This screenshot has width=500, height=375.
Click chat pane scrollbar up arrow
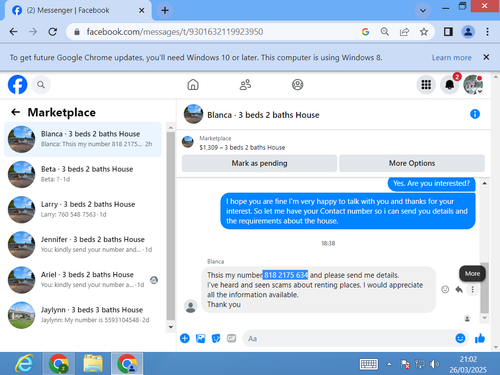[x=485, y=183]
